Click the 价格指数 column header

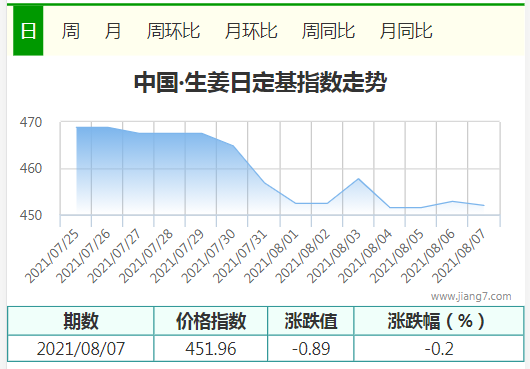(x=211, y=321)
